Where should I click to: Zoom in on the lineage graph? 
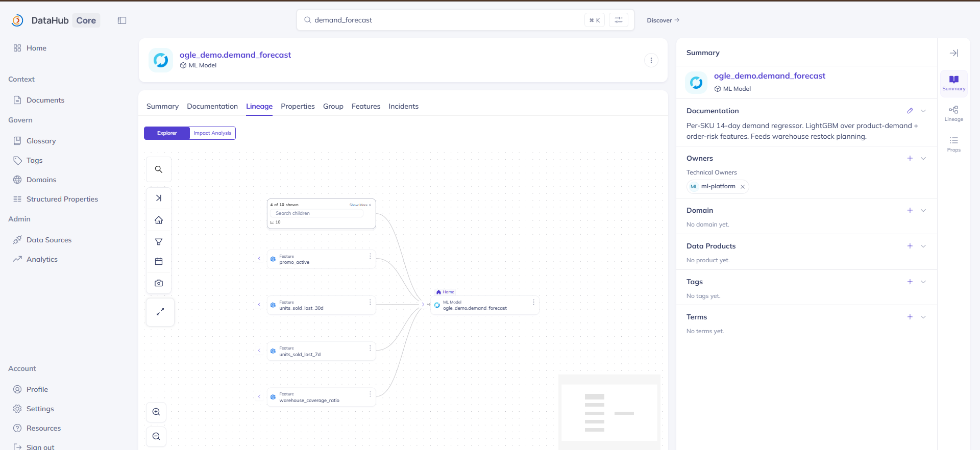pyautogui.click(x=156, y=412)
